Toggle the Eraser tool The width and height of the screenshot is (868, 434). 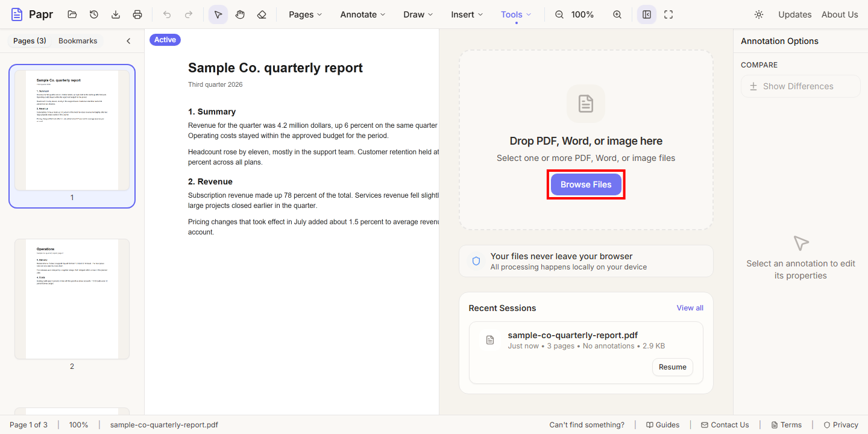click(x=262, y=14)
